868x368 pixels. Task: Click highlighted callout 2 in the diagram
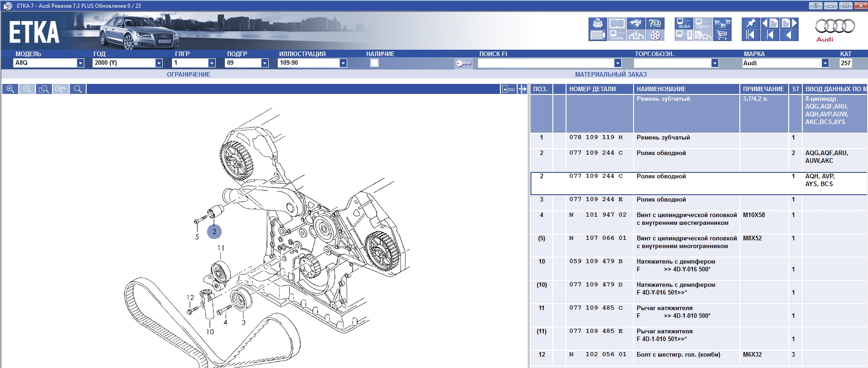214,232
